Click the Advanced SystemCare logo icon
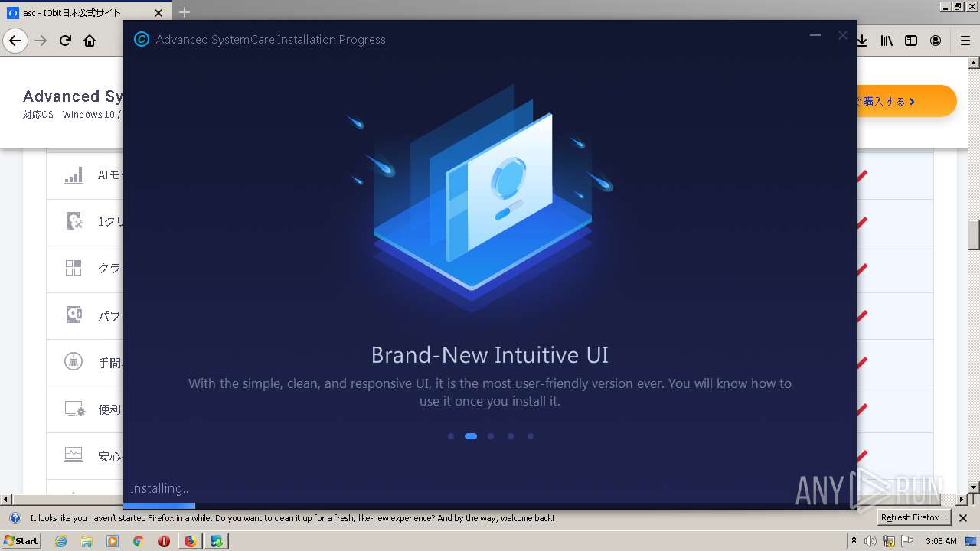Image resolution: width=980 pixels, height=551 pixels. click(x=141, y=39)
